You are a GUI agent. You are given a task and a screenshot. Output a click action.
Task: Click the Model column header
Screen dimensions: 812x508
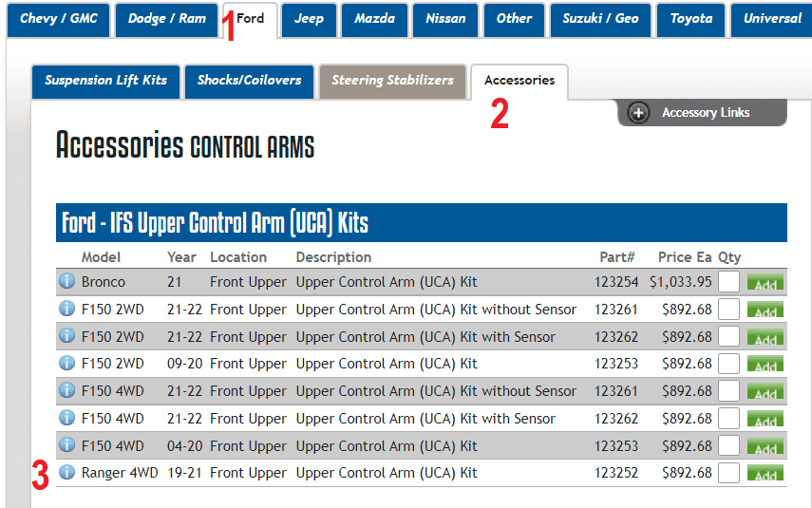[101, 256]
